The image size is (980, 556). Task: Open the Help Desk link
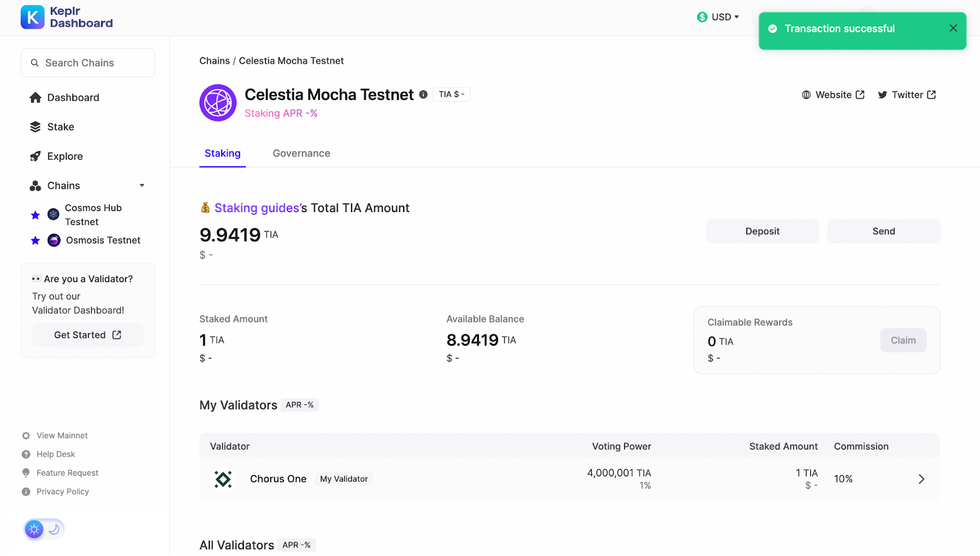[56, 454]
